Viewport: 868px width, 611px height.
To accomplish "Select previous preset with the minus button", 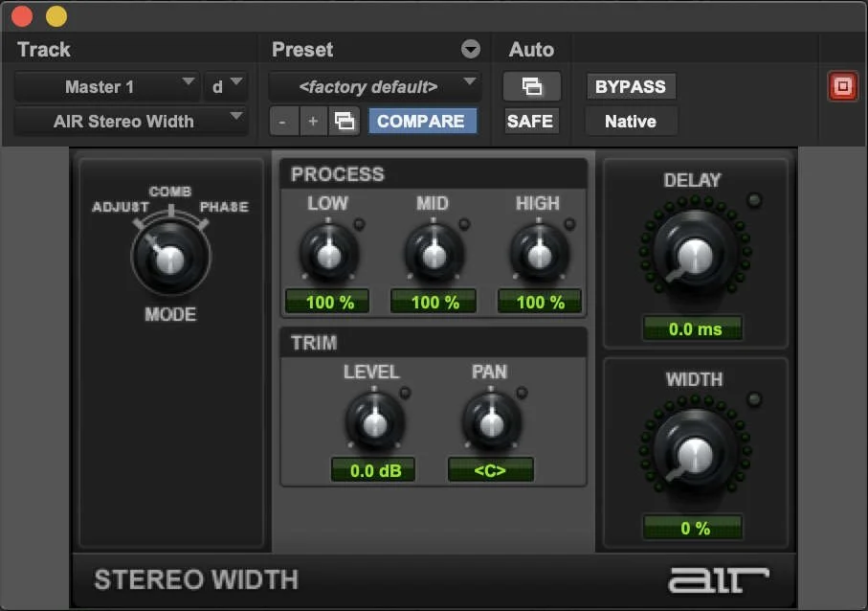I will 283,121.
